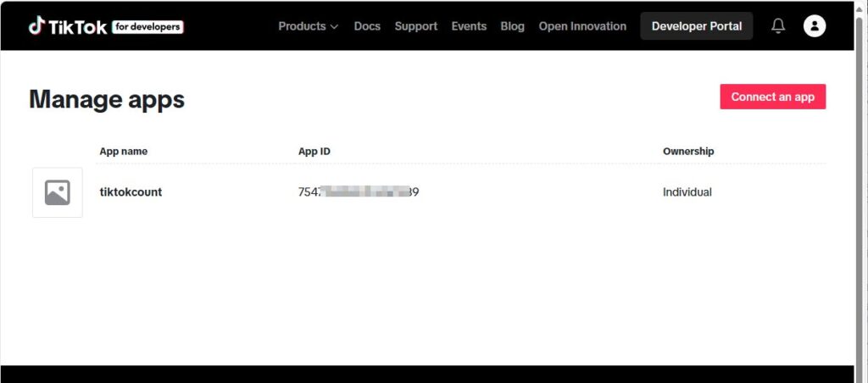The image size is (868, 383).
Task: Click the Developer Portal button
Action: click(696, 26)
